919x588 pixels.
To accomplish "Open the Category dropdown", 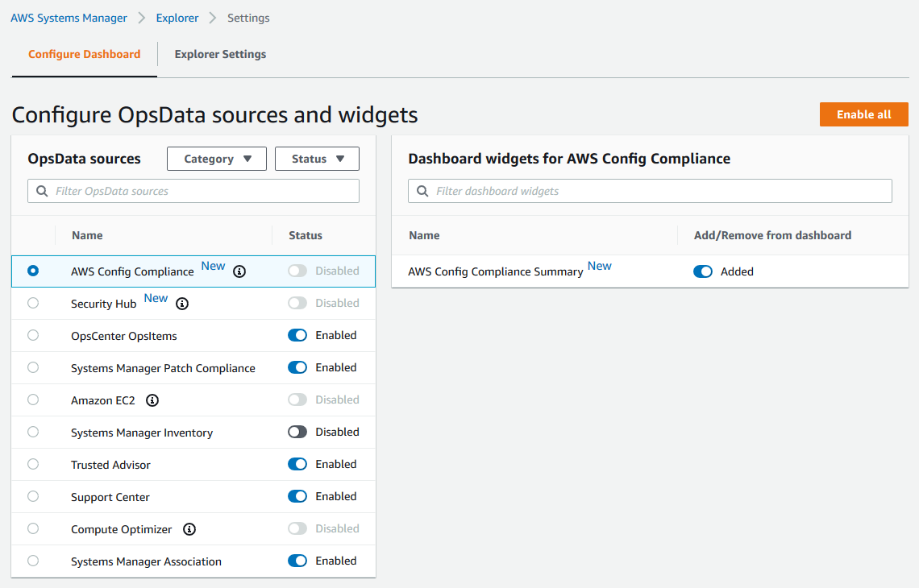I will point(217,159).
